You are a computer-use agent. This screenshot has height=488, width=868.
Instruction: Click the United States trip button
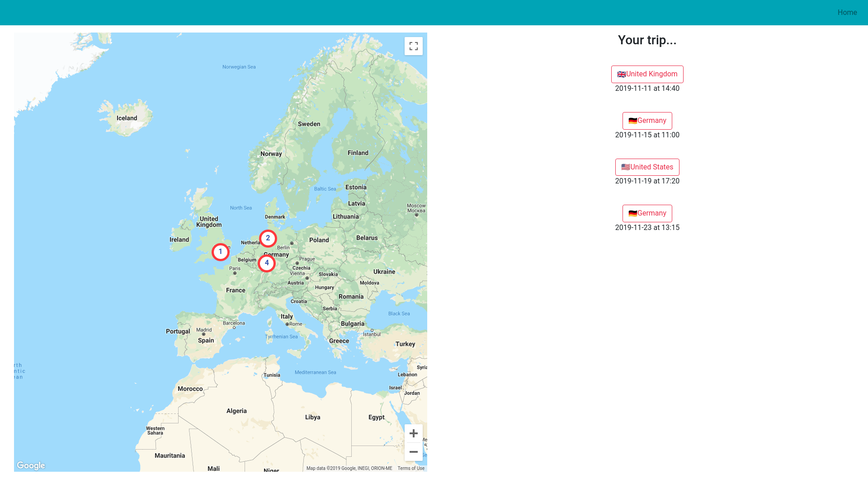[x=647, y=167]
